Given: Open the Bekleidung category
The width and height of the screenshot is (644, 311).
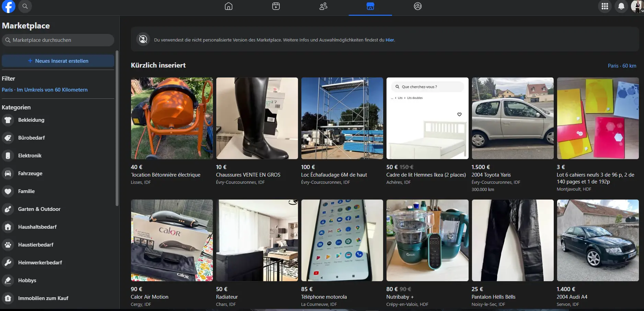Looking at the screenshot, I should 58,120.
